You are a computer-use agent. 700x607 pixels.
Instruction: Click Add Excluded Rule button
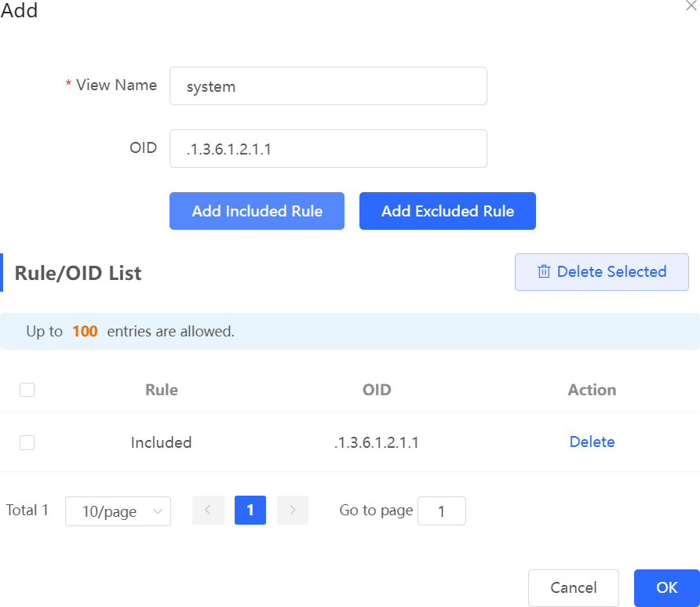[x=447, y=211]
